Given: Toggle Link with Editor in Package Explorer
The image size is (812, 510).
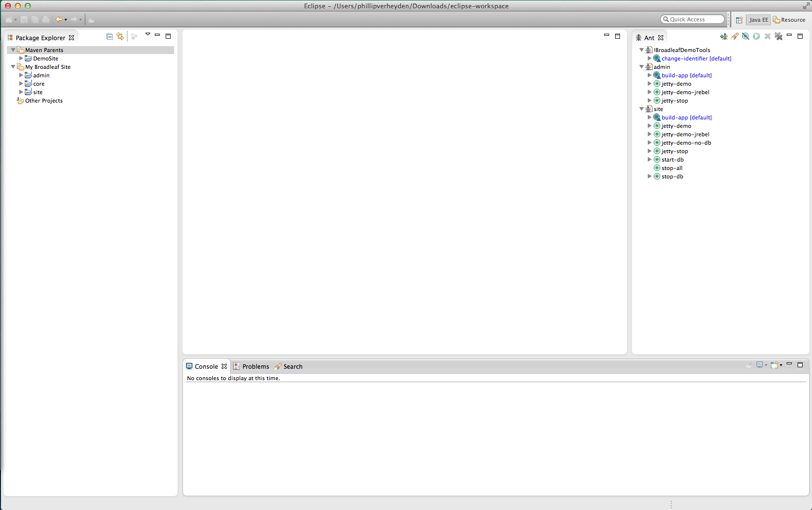Looking at the screenshot, I should (120, 36).
